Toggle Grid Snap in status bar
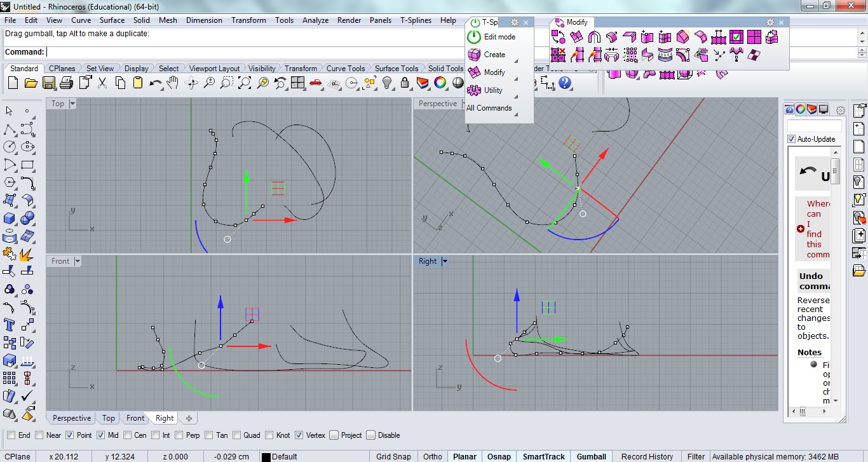The image size is (868, 462). click(393, 456)
